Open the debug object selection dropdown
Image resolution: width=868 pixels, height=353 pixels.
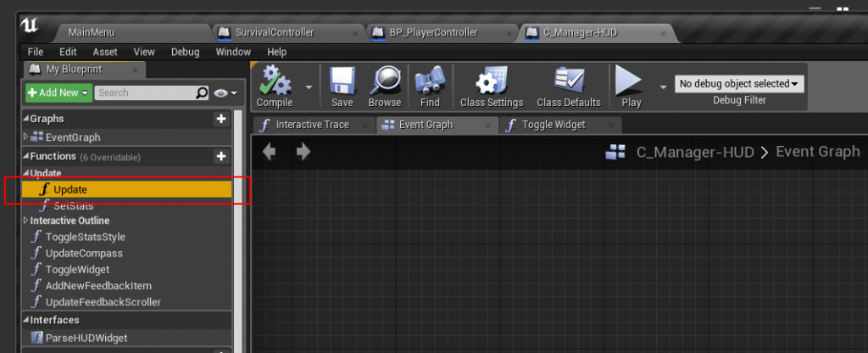point(739,84)
